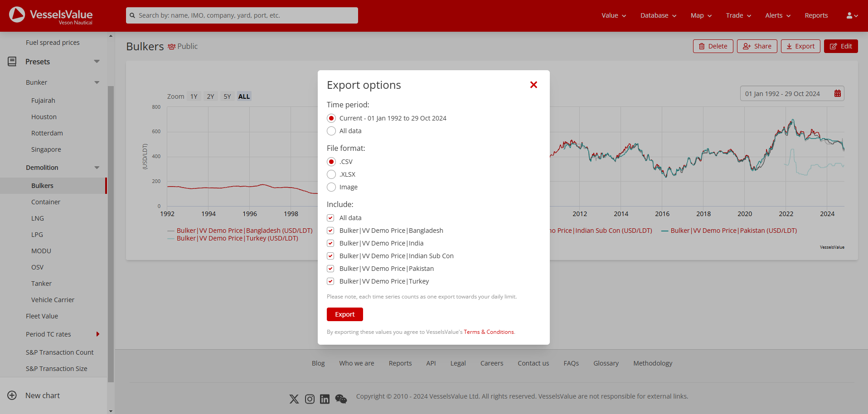This screenshot has width=868, height=414.
Task: Open the Trade menu
Action: click(x=737, y=15)
